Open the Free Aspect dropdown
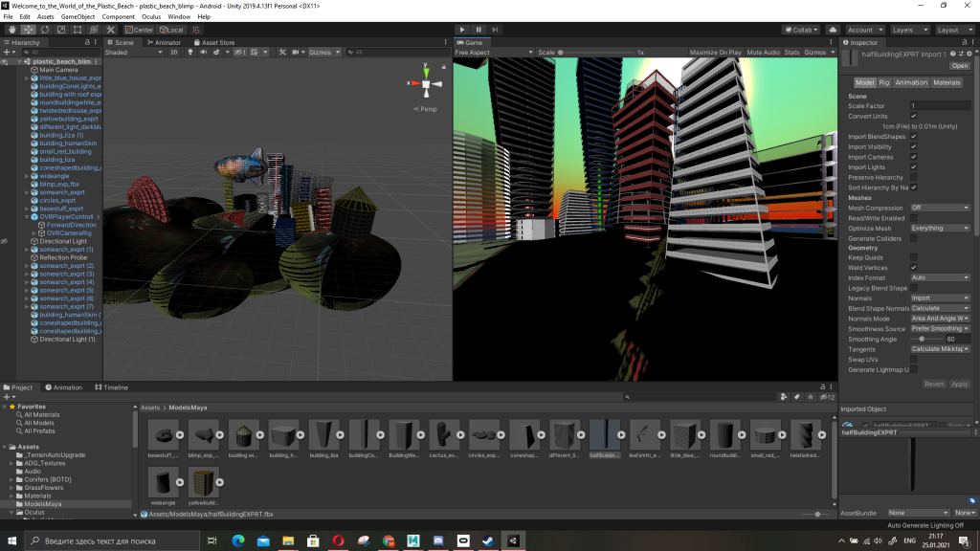The width and height of the screenshot is (980, 551). coord(494,53)
